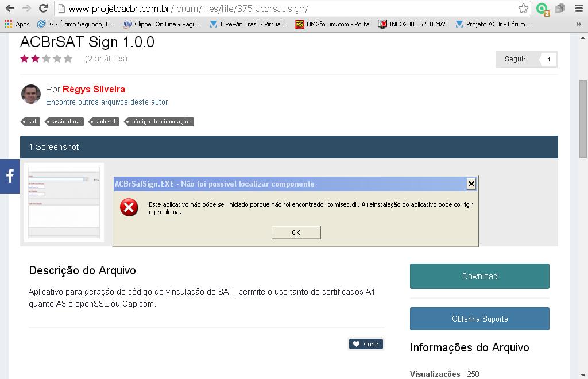588x379 pixels.
Task: Click the red error icon in dialog
Action: pyautogui.click(x=129, y=208)
